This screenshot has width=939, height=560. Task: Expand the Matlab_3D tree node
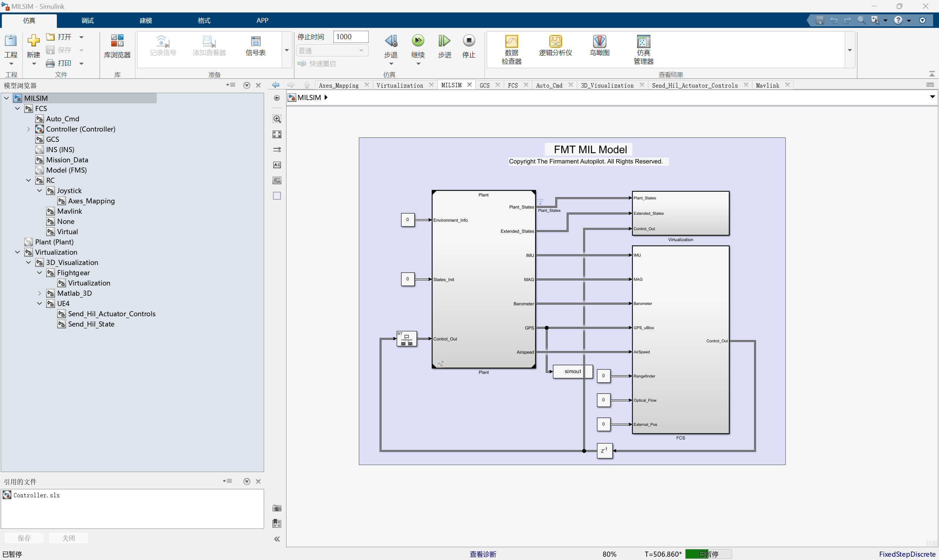(x=39, y=293)
